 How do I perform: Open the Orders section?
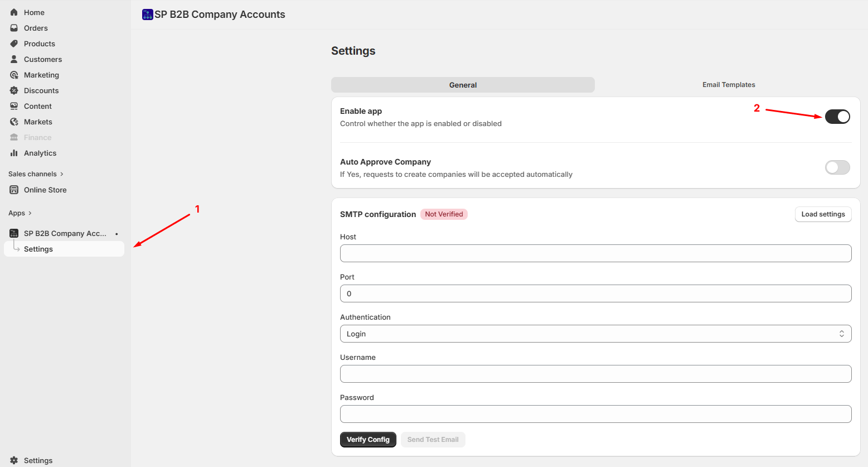tap(36, 27)
